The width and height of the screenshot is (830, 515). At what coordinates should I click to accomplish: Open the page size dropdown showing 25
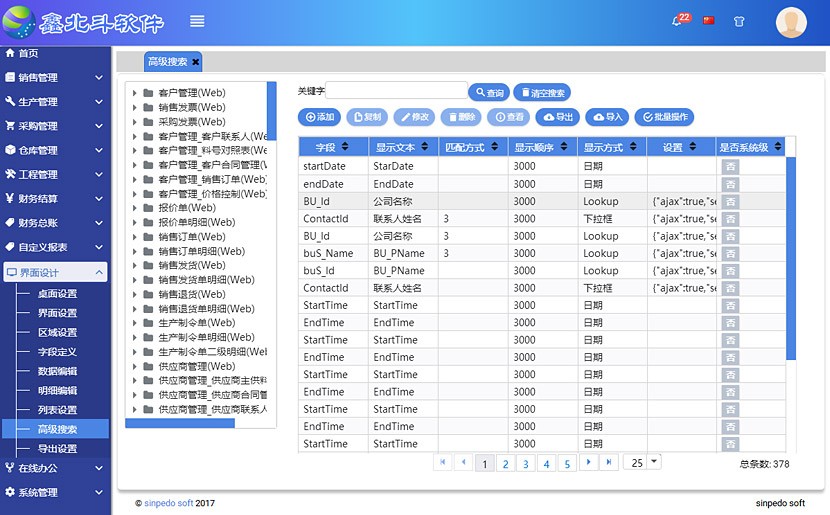654,462
